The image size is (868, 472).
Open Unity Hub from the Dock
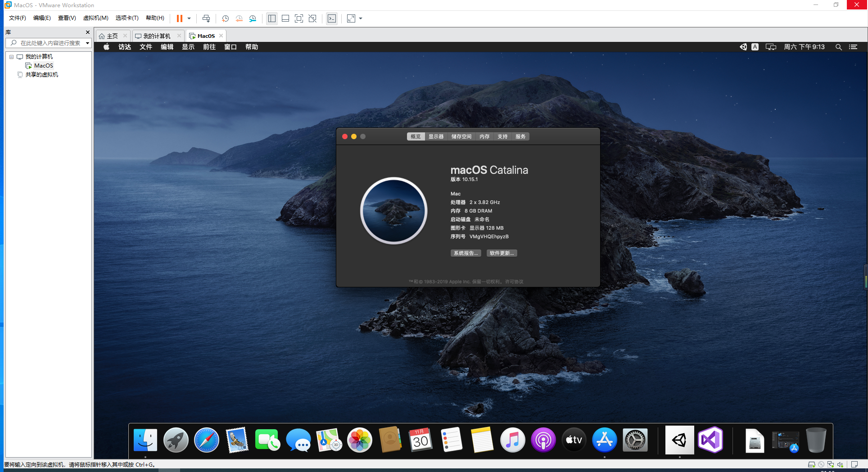click(x=680, y=440)
